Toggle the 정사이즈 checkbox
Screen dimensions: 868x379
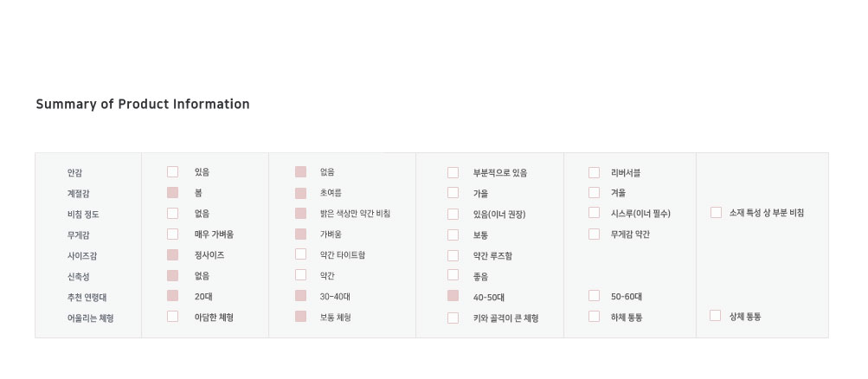point(173,255)
